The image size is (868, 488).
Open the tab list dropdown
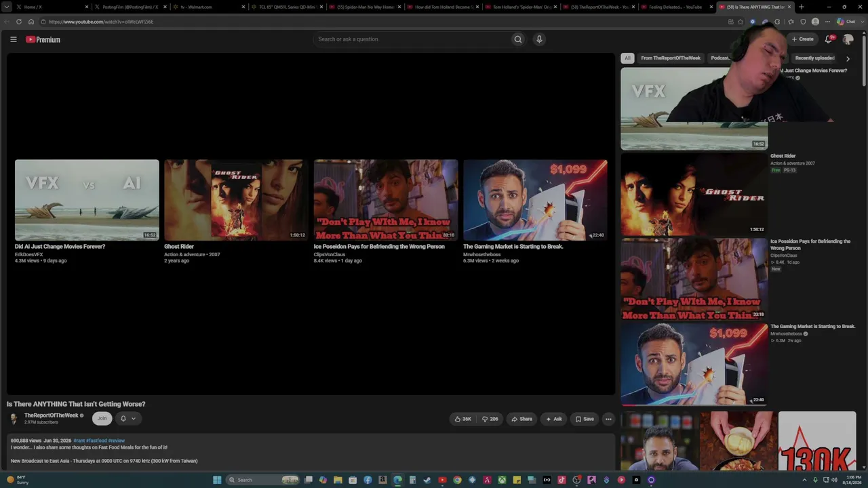tap(7, 7)
